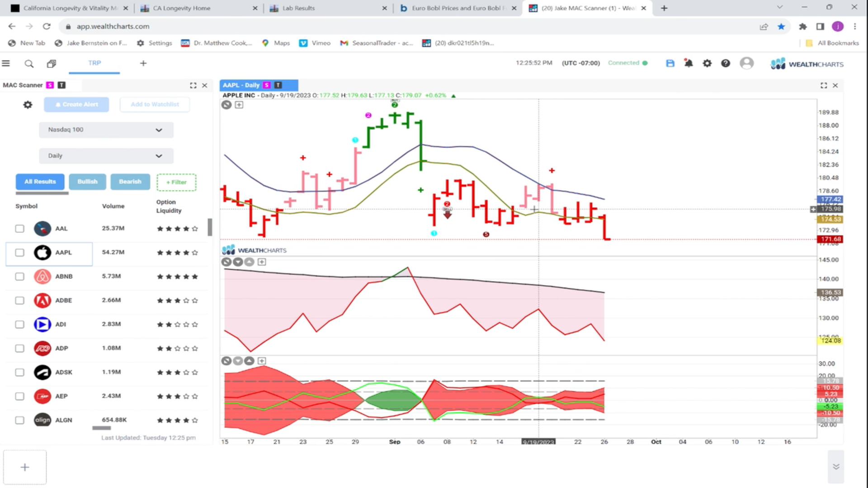Tick the AAPL checkbox
Image resolution: width=868 pixels, height=488 pixels.
tap(19, 253)
